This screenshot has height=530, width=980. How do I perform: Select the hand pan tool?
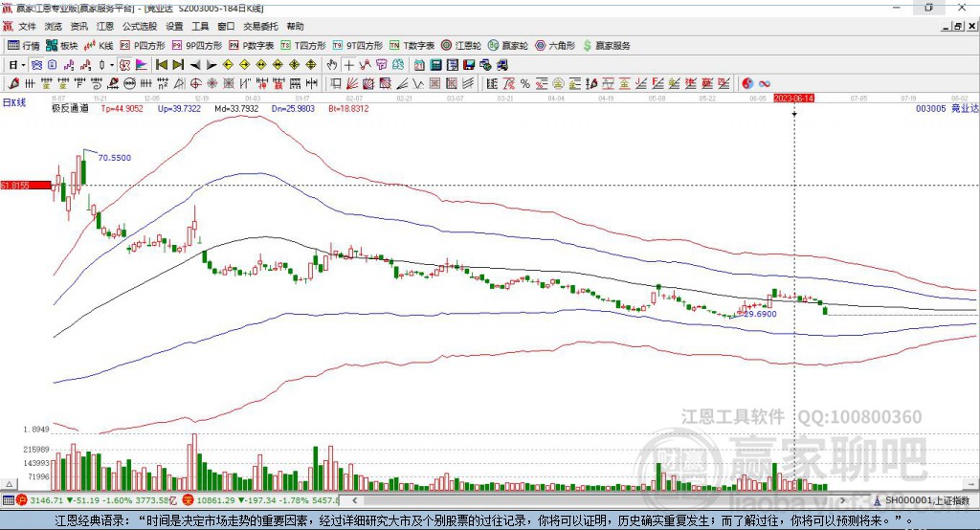(332, 65)
